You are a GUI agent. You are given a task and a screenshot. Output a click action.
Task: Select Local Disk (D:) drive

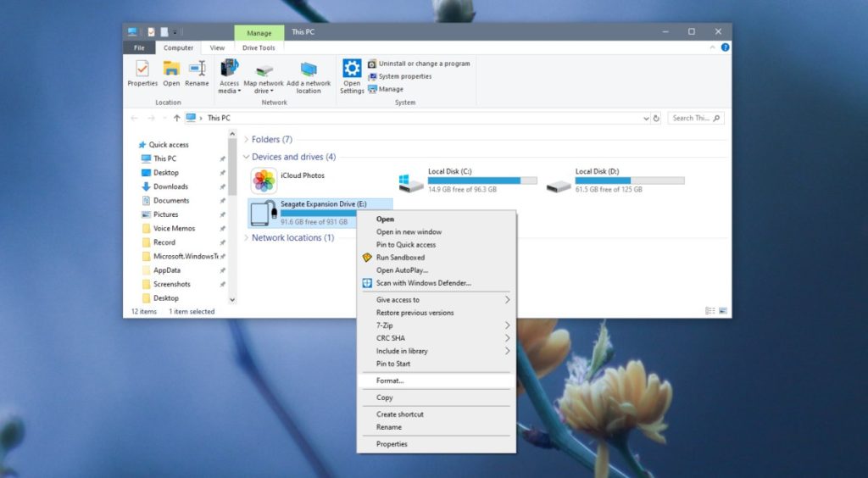[x=615, y=180]
